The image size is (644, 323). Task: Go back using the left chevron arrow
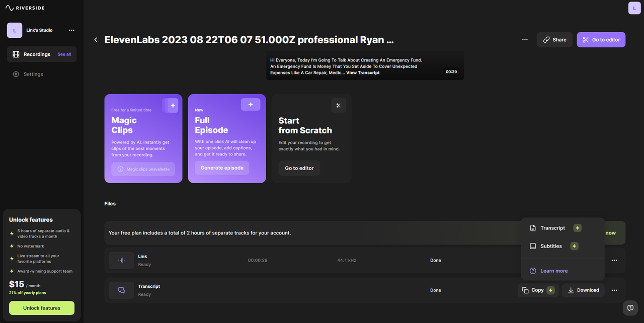96,40
